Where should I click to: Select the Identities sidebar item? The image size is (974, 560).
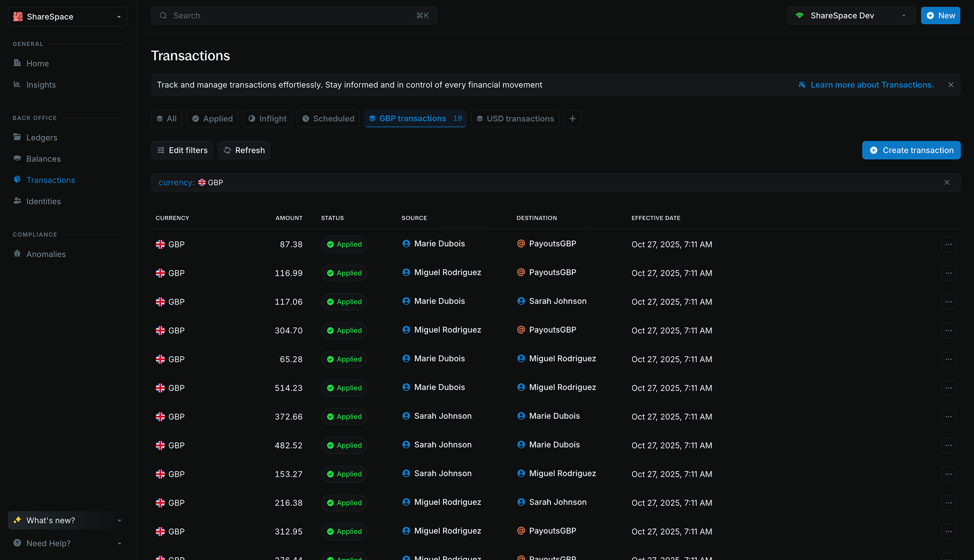(x=43, y=201)
